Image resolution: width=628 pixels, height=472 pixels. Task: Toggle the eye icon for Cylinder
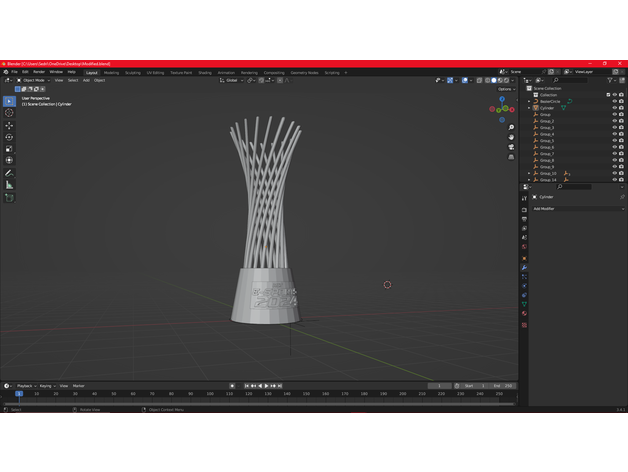point(614,108)
